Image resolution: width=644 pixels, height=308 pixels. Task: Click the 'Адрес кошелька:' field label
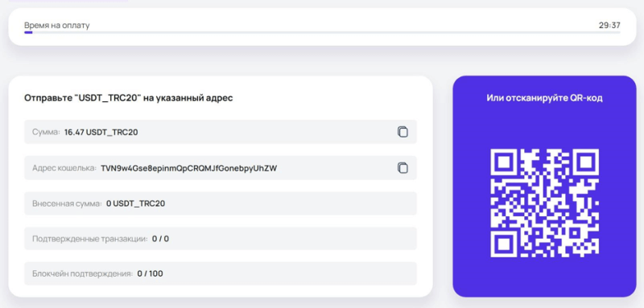[64, 168]
